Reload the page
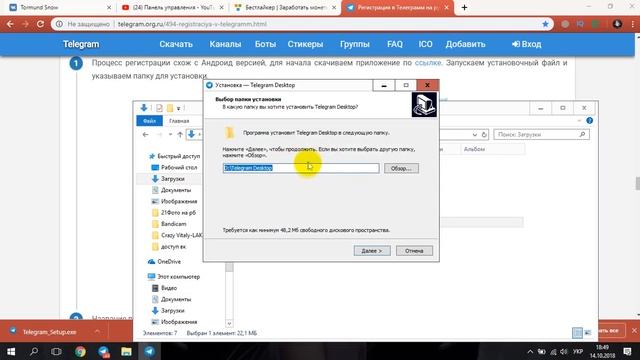The image size is (640, 360). [40, 24]
